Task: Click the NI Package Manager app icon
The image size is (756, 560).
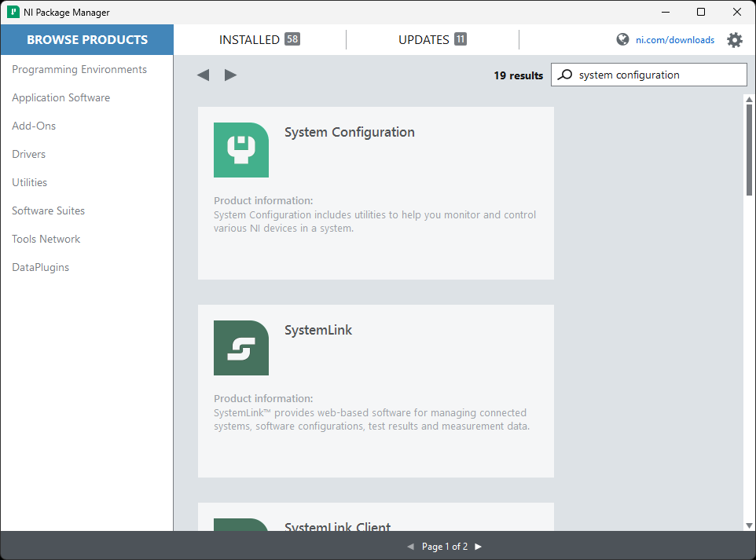Action: (x=13, y=12)
